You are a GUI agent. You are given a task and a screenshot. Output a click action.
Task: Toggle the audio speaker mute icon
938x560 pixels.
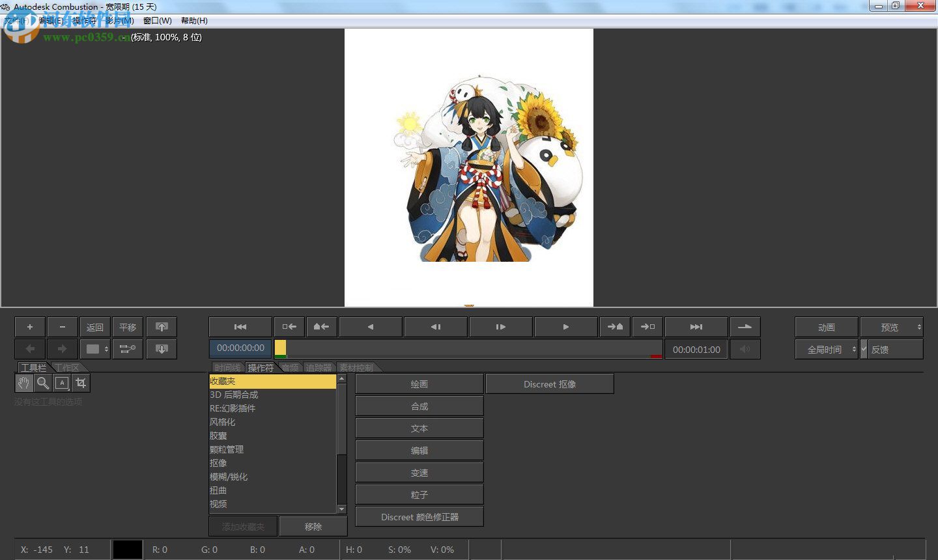(x=745, y=349)
